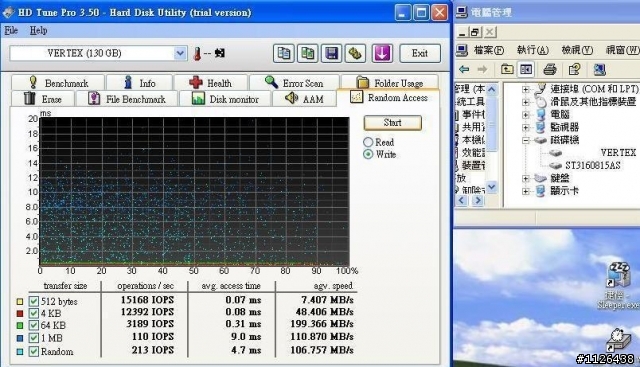Viewport: 640px width, 367px height.
Task: Open the Benchmark tab
Action: tap(58, 83)
